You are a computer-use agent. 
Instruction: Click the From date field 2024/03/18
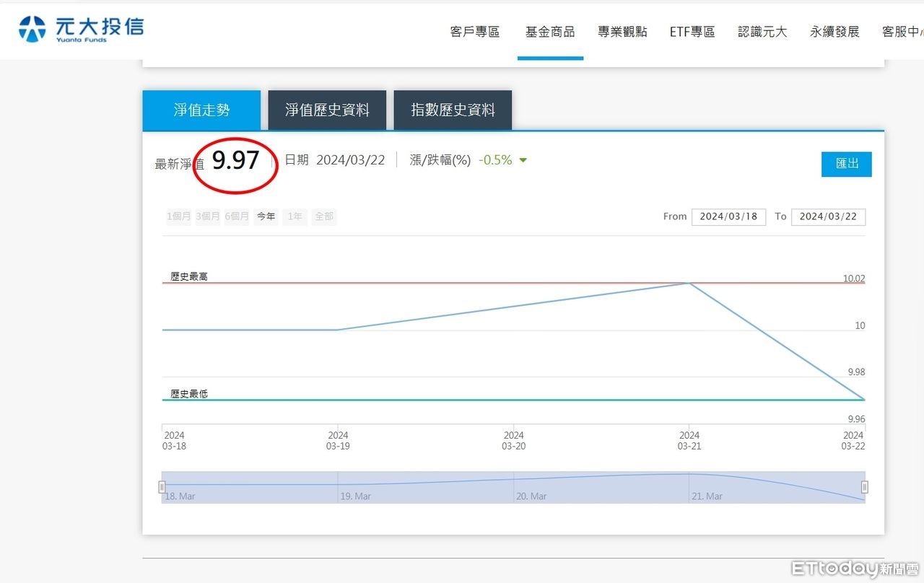[728, 216]
